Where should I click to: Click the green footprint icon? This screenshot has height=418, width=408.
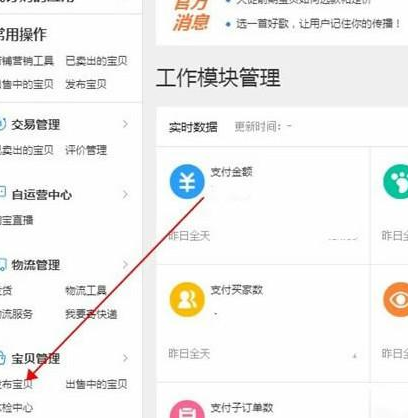click(x=396, y=181)
